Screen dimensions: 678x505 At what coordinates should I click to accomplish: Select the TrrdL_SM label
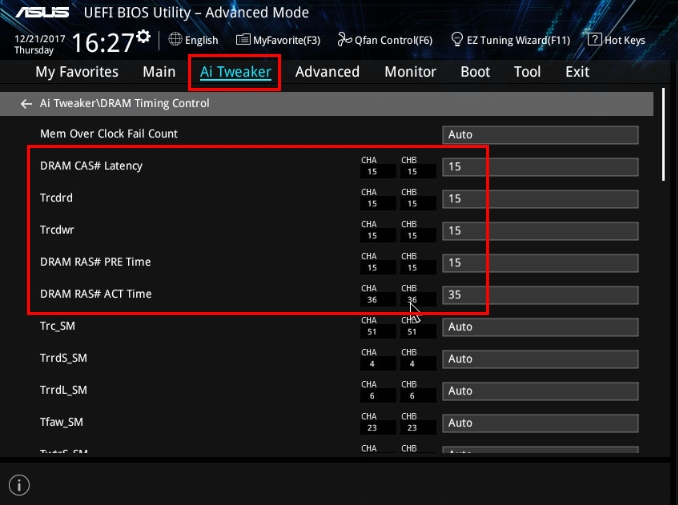click(x=64, y=390)
